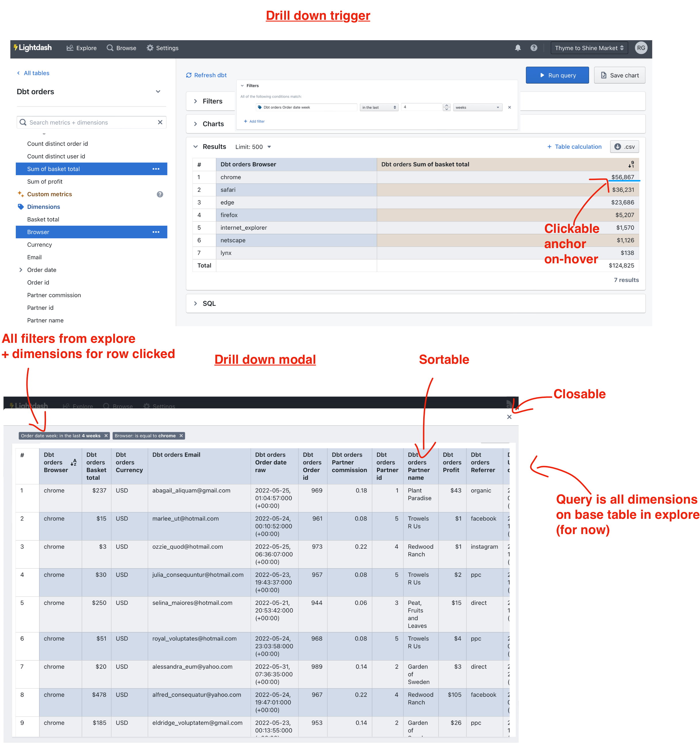Open the help icon in the top bar

tap(534, 48)
